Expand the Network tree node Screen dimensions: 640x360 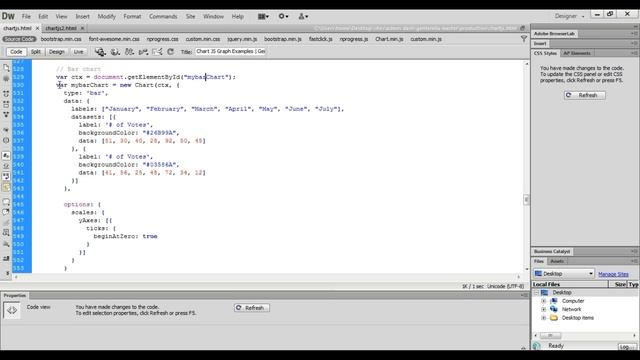tap(544, 309)
